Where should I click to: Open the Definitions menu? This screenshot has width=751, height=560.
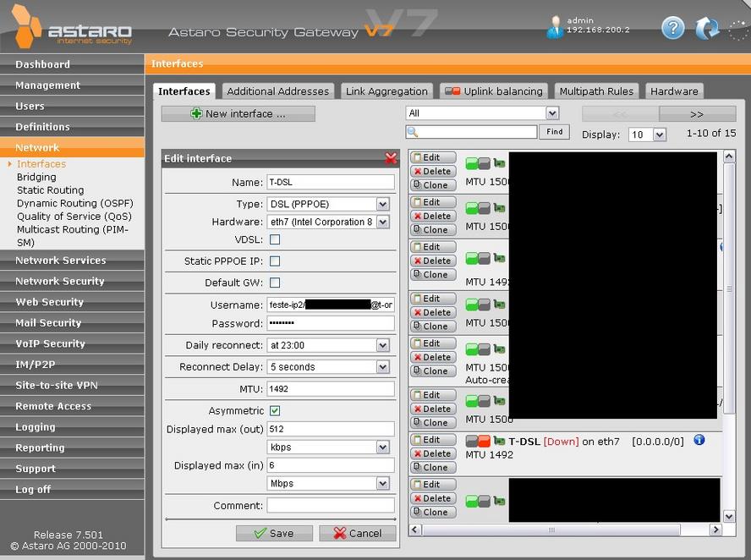click(x=72, y=127)
